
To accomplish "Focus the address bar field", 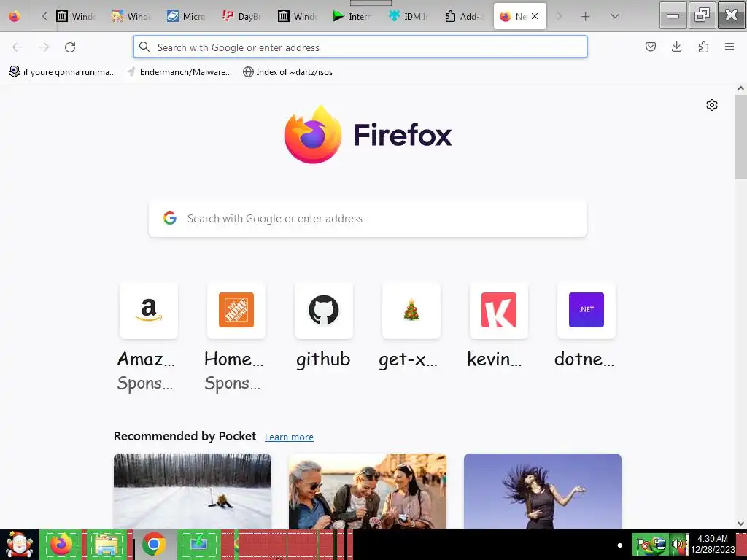I will tap(360, 47).
